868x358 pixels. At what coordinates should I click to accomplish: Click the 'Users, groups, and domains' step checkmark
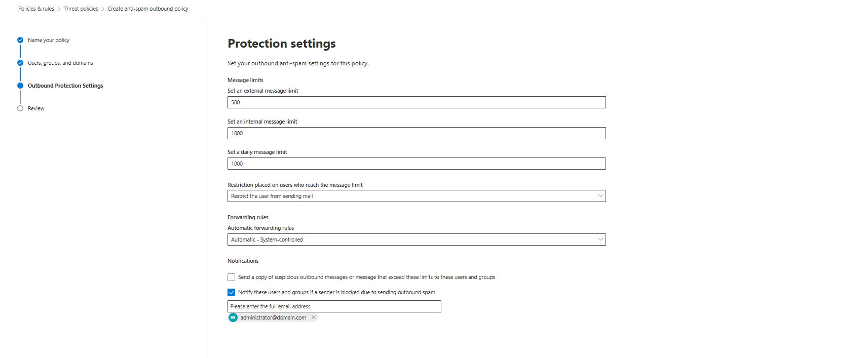[20, 63]
